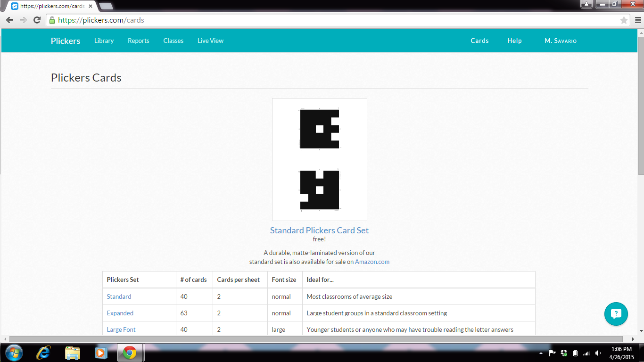Open the Action Center flag icon
This screenshot has height=362, width=644.
pos(552,353)
